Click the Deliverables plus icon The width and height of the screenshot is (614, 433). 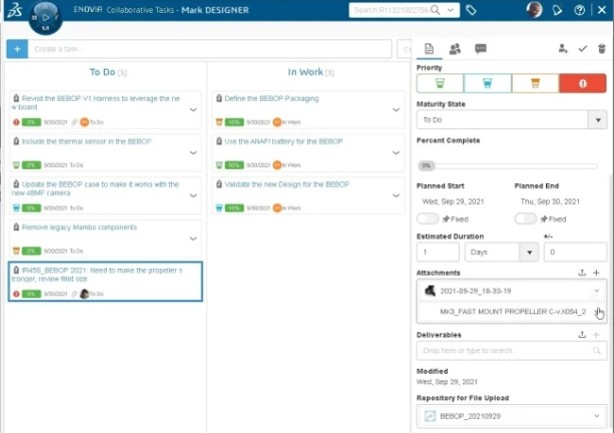pos(596,335)
